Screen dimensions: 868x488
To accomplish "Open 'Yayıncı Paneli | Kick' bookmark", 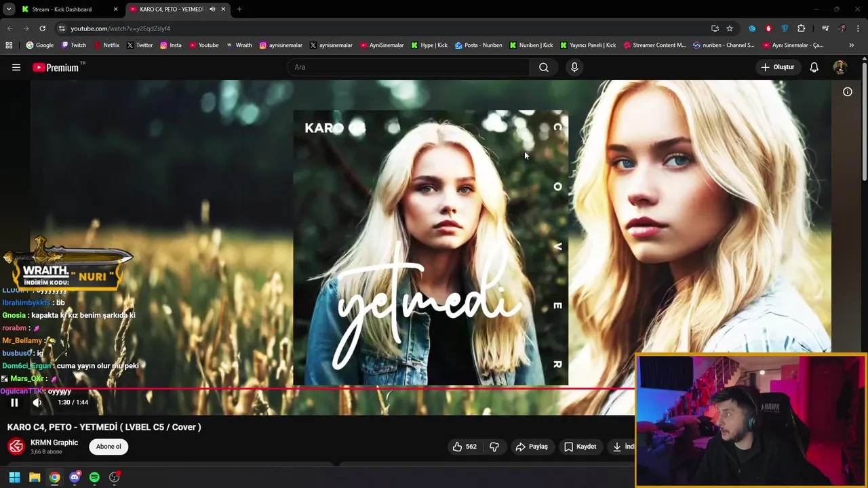I will [x=588, y=45].
